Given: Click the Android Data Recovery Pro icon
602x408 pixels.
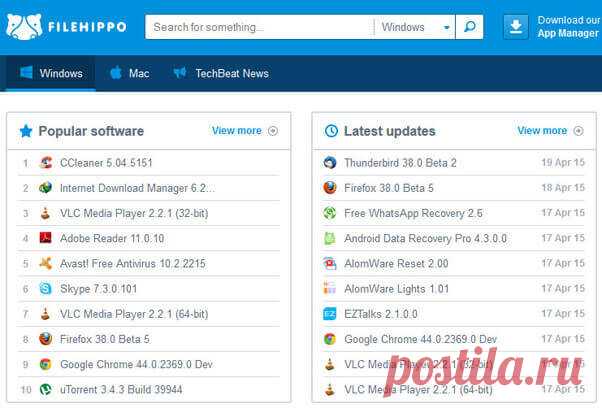Looking at the screenshot, I should (330, 238).
